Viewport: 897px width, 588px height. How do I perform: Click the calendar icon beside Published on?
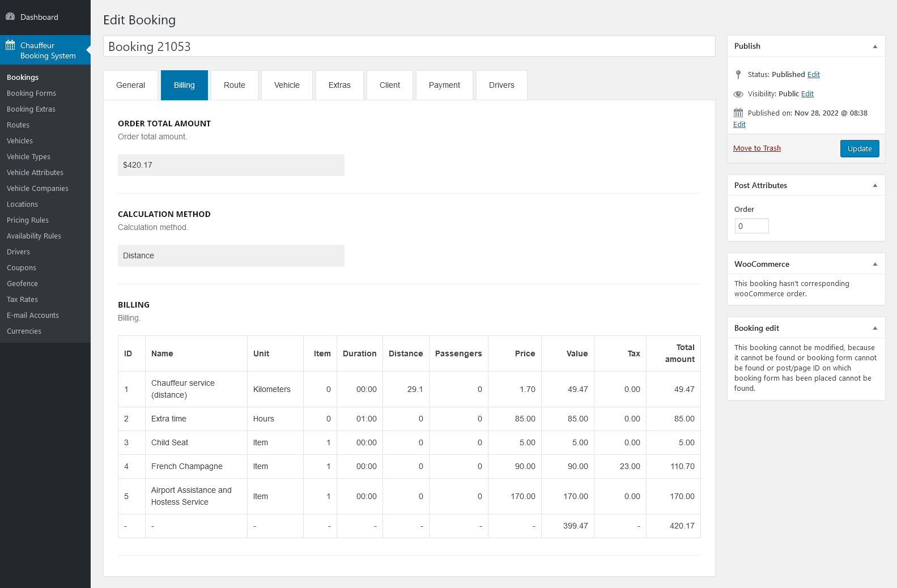pos(738,113)
